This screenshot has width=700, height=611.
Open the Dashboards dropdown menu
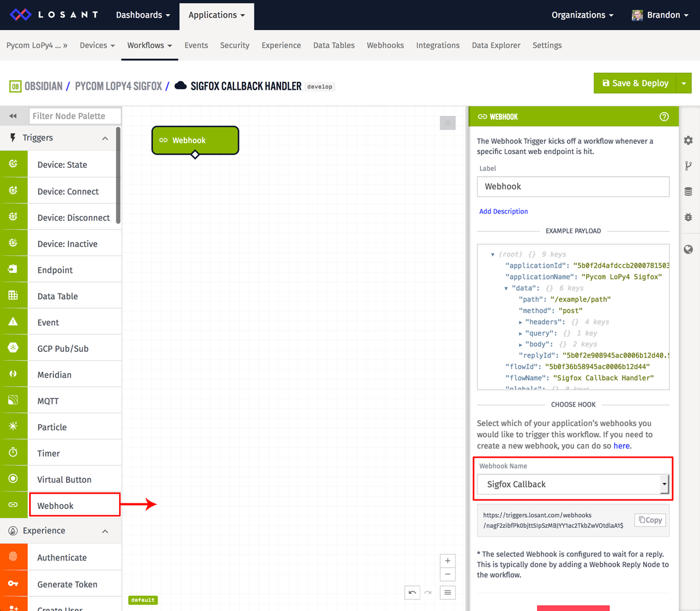143,15
